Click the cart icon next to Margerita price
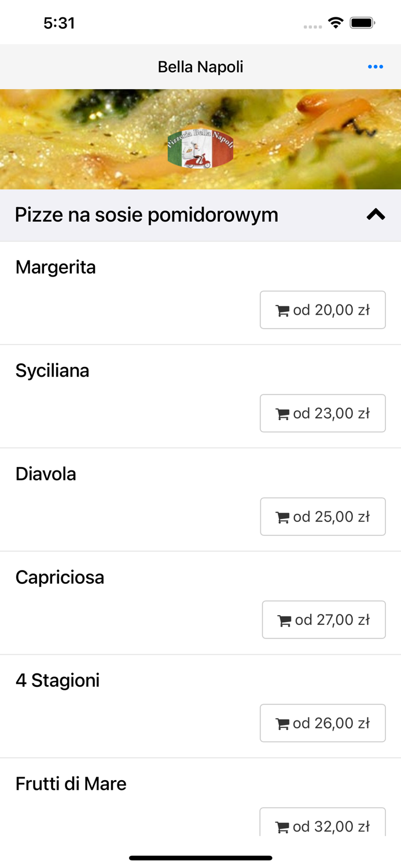This screenshot has height=868, width=401. tap(283, 310)
